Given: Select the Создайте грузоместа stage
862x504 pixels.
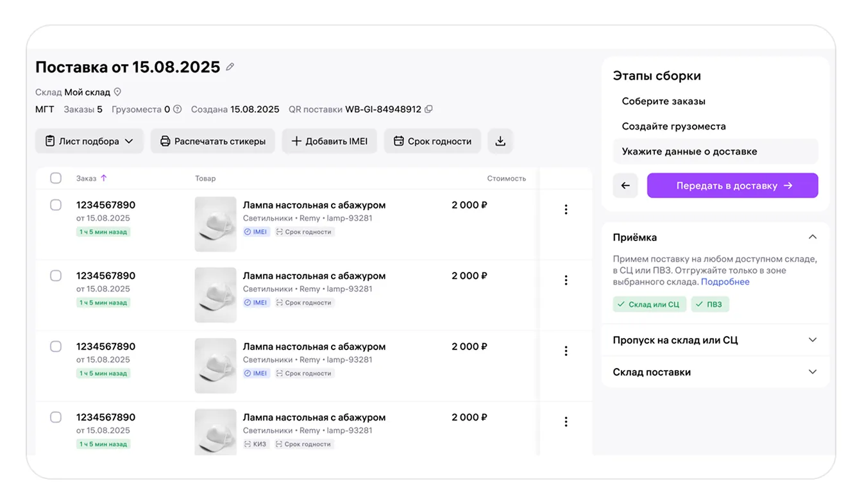Looking at the screenshot, I should [x=674, y=126].
